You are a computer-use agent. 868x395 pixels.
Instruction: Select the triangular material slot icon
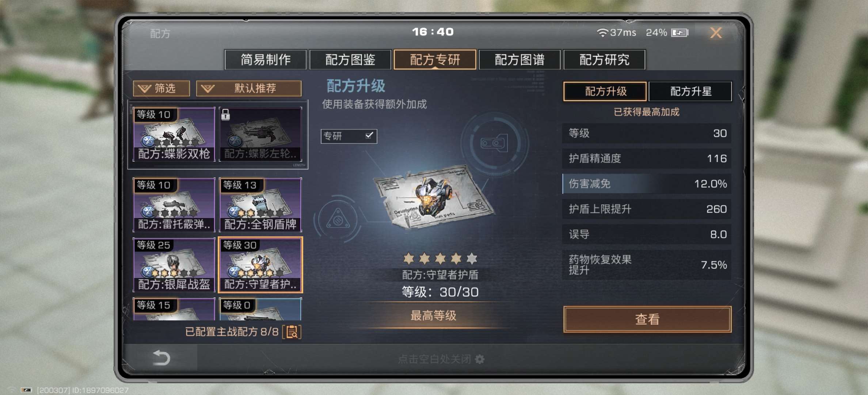point(338,219)
